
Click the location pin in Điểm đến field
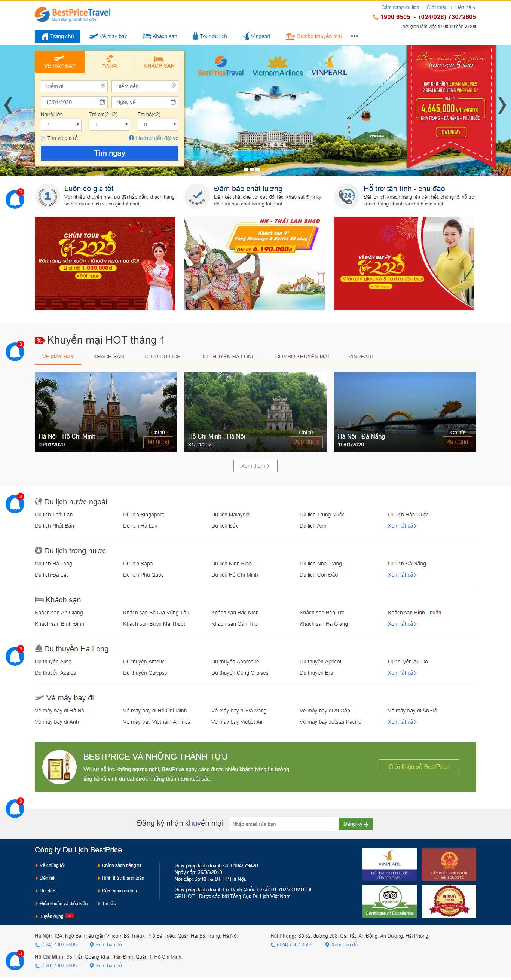(173, 86)
